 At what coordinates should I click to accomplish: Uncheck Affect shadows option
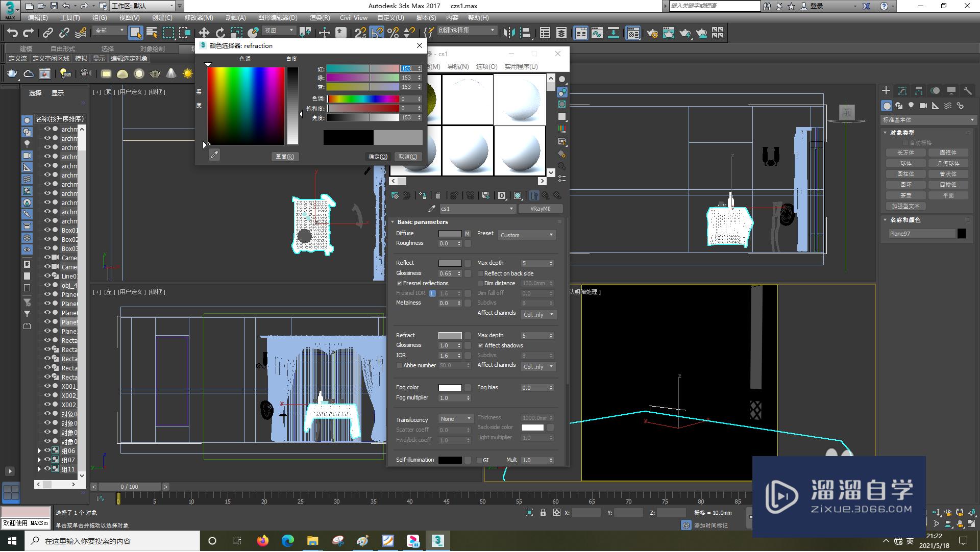[480, 345]
